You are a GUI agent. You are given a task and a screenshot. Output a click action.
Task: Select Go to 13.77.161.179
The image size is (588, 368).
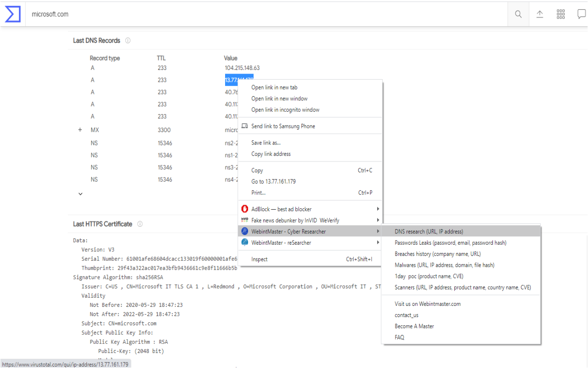pyautogui.click(x=273, y=181)
